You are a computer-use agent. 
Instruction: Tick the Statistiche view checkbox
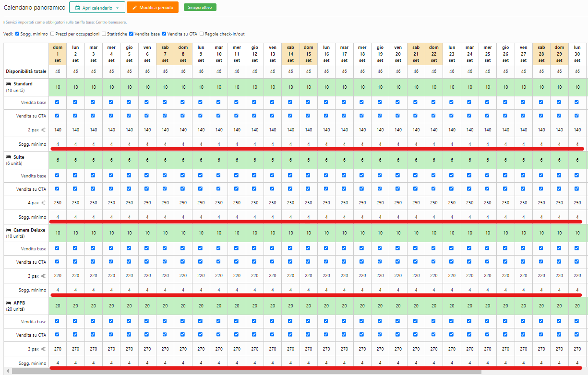click(104, 34)
